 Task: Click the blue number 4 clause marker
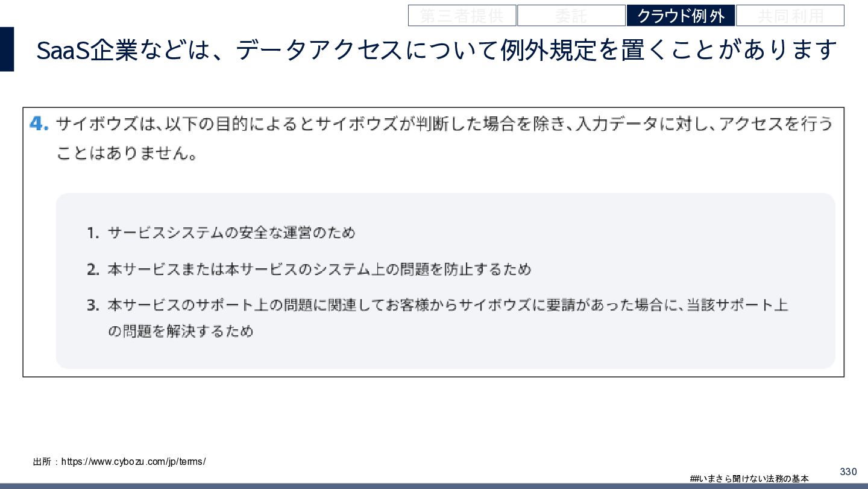[39, 124]
